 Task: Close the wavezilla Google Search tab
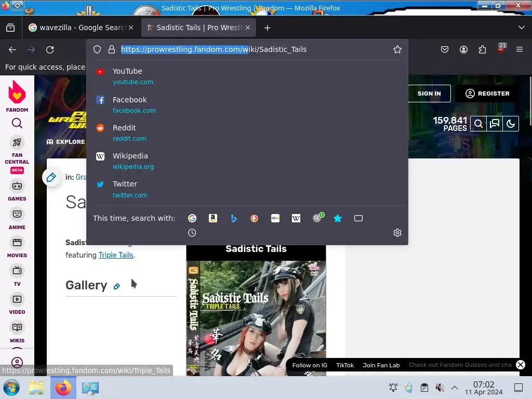coord(131,28)
